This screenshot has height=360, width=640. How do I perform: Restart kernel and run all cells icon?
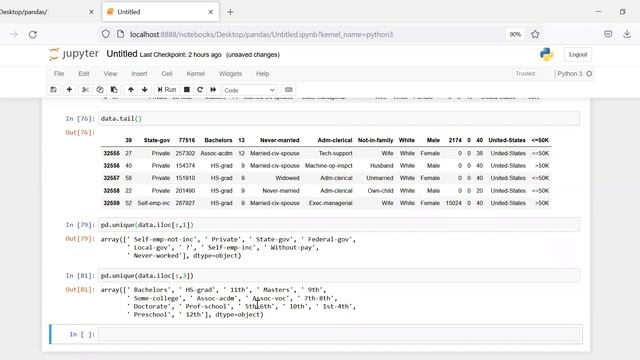pyautogui.click(x=213, y=90)
